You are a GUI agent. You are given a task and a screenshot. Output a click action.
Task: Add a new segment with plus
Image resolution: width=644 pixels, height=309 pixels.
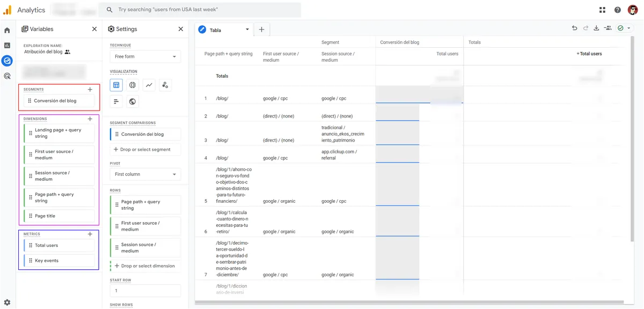[x=90, y=90]
